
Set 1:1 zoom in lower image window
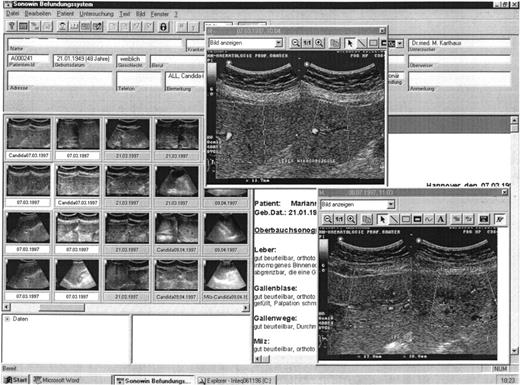click(339, 219)
